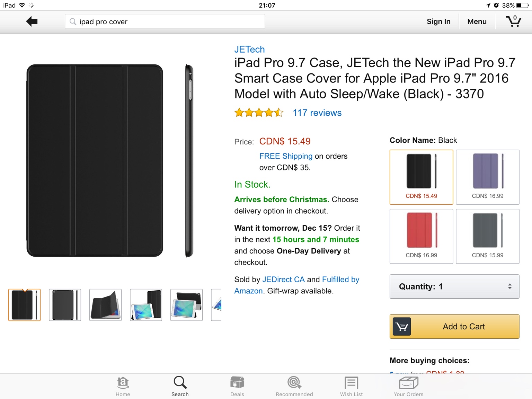This screenshot has width=532, height=399.
Task: Select the purple color option CDN$ 16.99
Action: pyautogui.click(x=488, y=177)
